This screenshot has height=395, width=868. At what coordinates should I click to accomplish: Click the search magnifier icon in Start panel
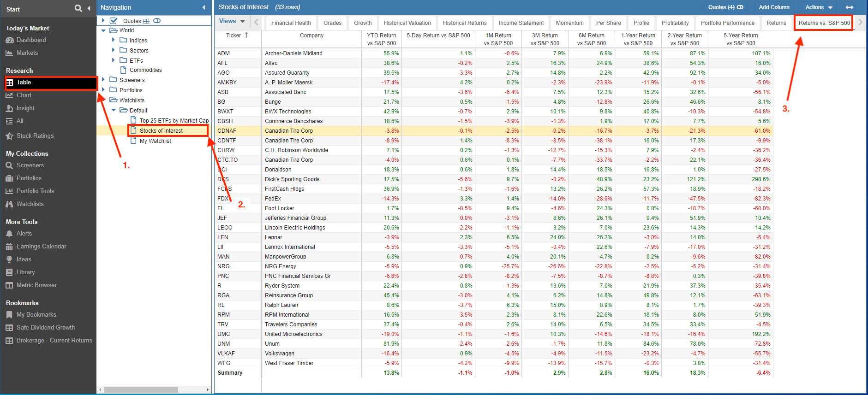click(x=78, y=8)
